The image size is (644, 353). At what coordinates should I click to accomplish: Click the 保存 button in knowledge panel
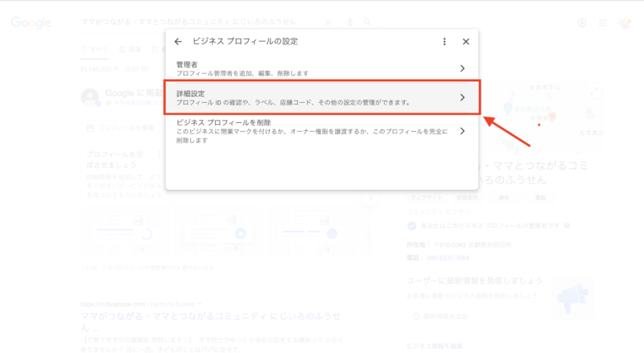504,198
